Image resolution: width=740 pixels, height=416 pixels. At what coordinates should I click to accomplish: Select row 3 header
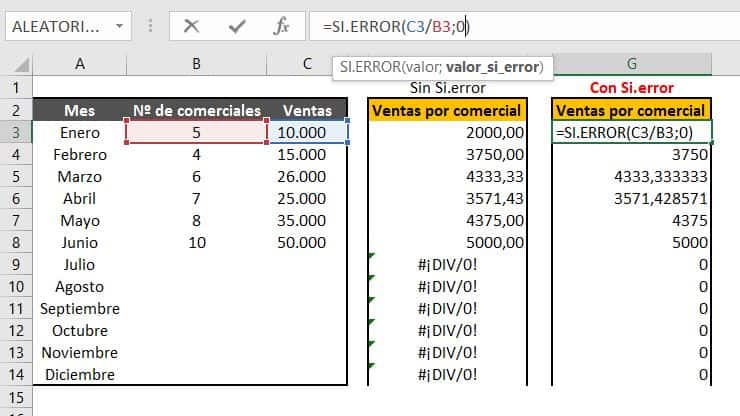pyautogui.click(x=16, y=133)
